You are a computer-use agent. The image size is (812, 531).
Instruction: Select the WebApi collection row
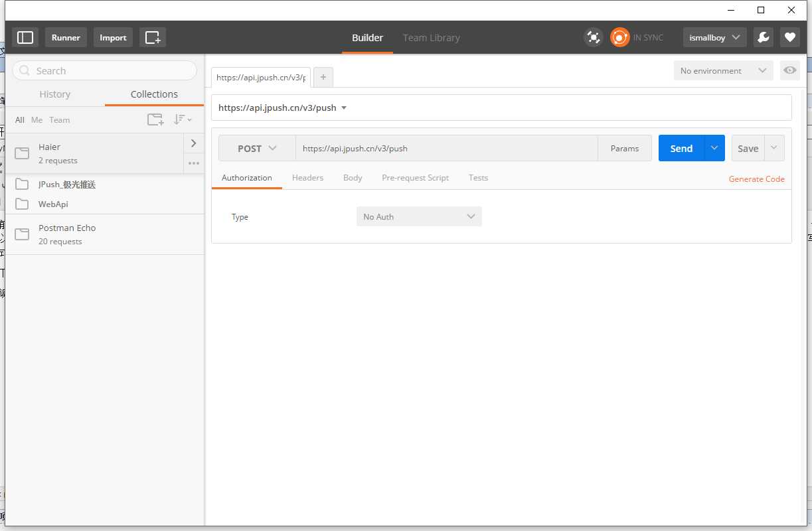pyautogui.click(x=105, y=204)
